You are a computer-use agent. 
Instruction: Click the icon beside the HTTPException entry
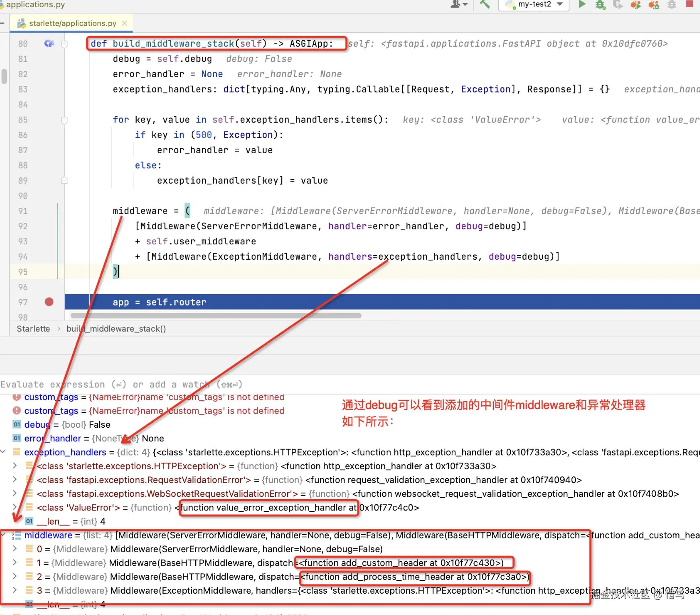pyautogui.click(x=29, y=466)
